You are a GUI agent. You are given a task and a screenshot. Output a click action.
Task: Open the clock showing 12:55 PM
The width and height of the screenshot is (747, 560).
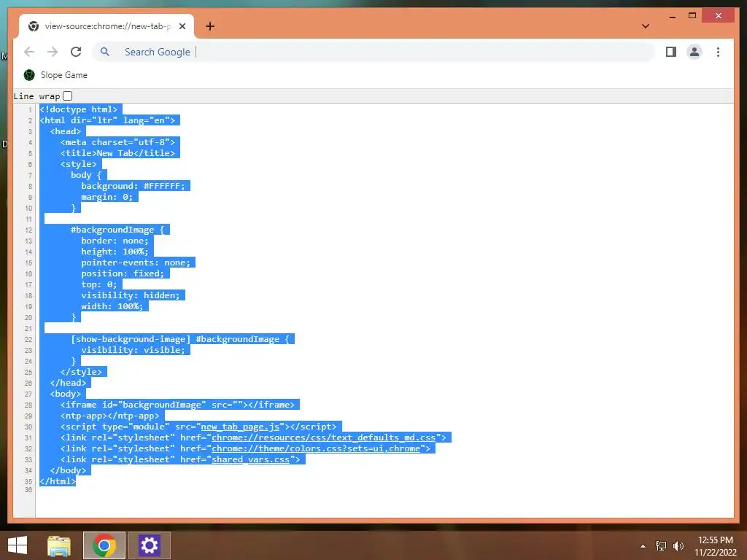point(716,546)
